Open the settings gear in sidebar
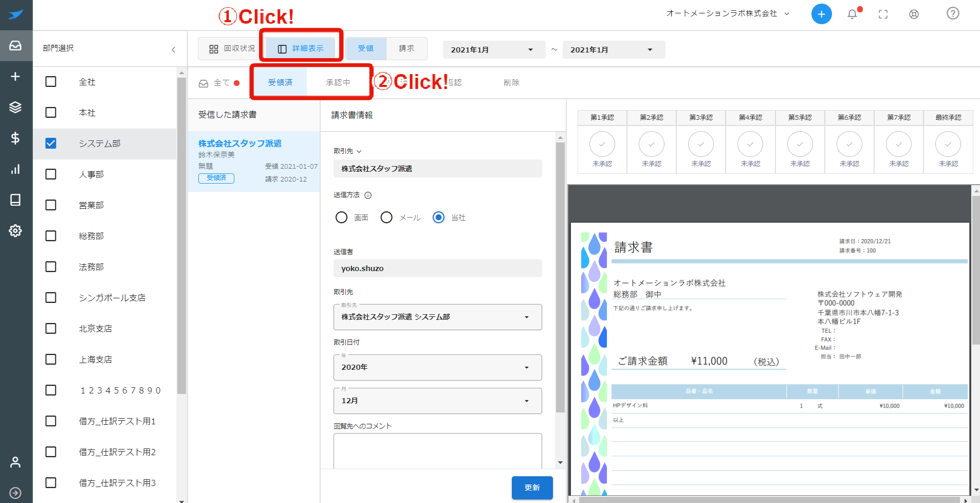The image size is (980, 503). (x=15, y=230)
